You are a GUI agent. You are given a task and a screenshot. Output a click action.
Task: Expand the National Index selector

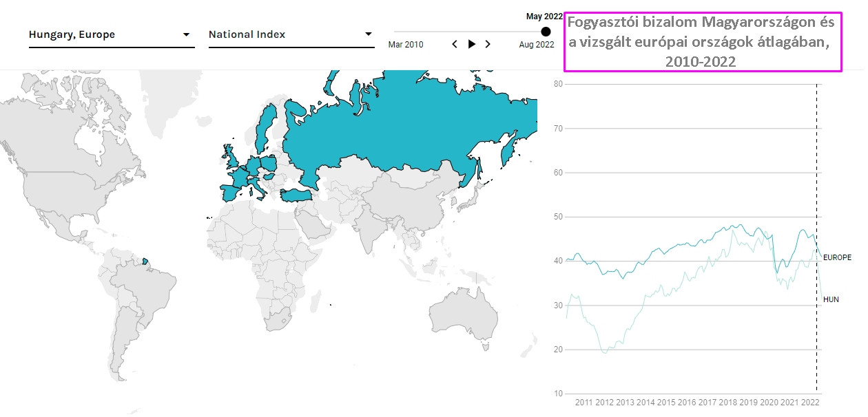[x=289, y=34]
